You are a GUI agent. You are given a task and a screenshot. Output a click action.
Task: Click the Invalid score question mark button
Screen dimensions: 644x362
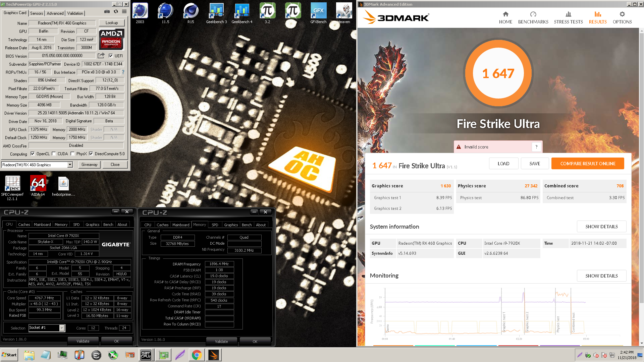point(536,147)
